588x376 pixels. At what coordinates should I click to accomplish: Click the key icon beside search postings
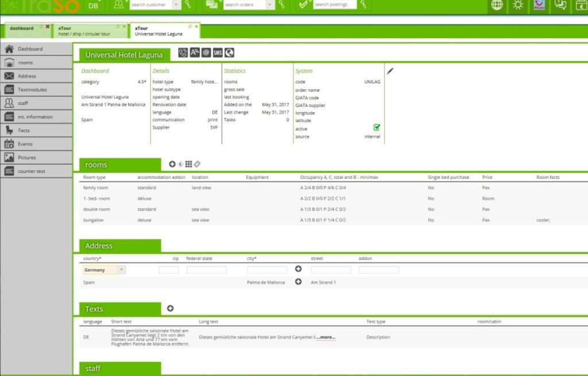click(x=363, y=5)
